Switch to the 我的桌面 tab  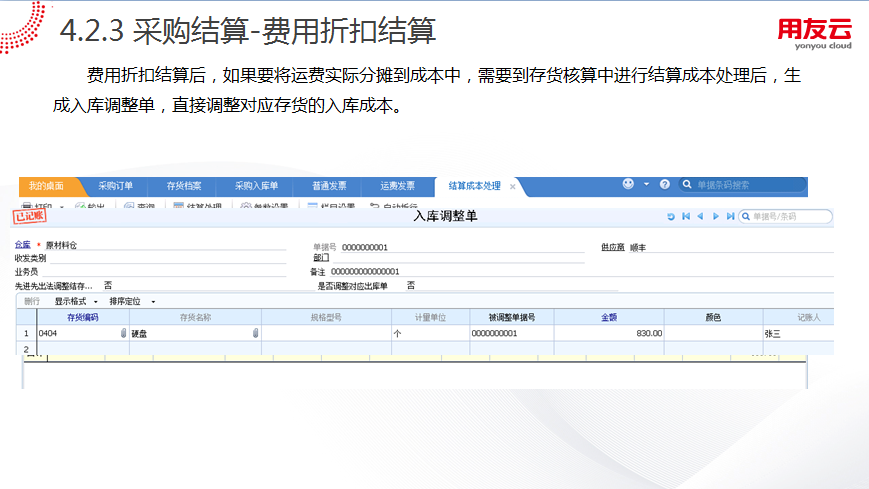[x=46, y=186]
